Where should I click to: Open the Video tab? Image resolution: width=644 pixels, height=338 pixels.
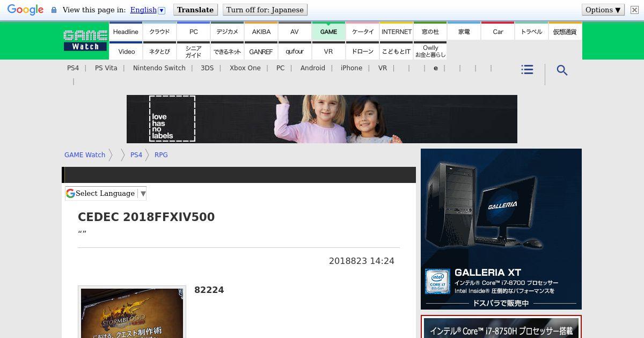click(x=126, y=51)
